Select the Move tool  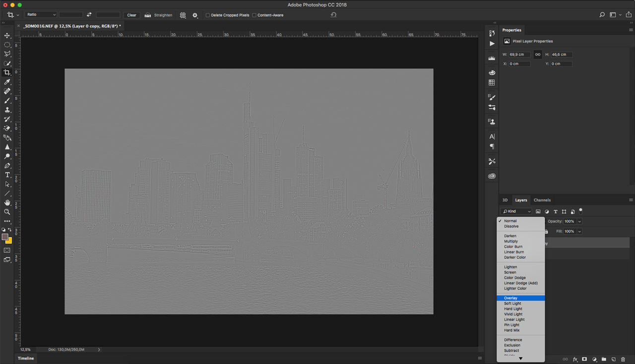[7, 36]
